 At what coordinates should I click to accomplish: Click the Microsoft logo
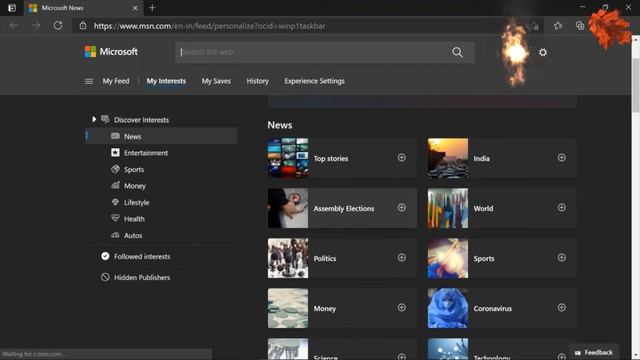tap(111, 52)
